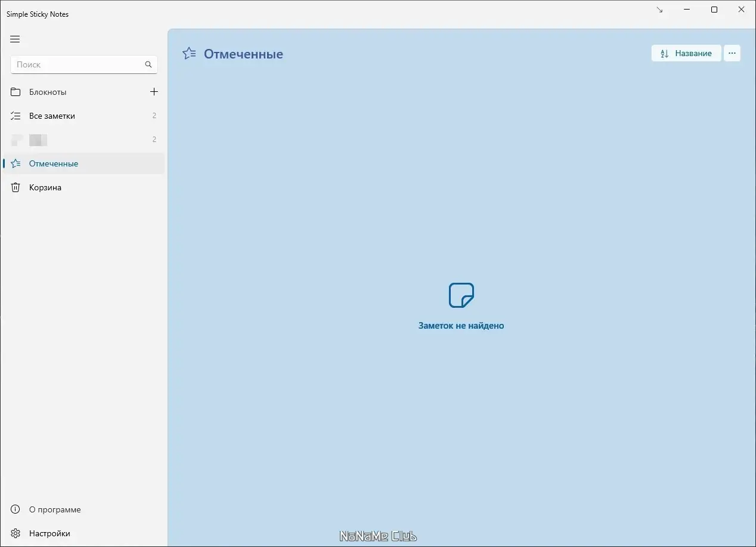Click the settings gear icon
The image size is (756, 547).
point(16,533)
